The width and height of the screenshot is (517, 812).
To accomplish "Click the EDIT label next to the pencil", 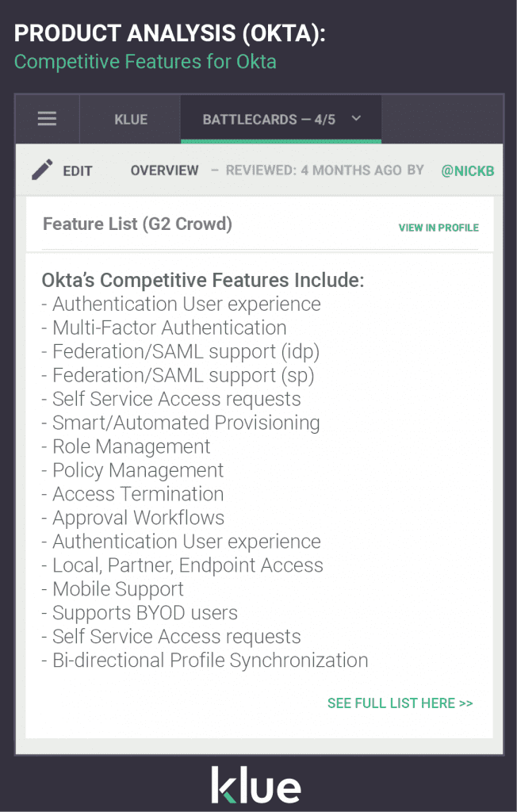I will tap(77, 170).
